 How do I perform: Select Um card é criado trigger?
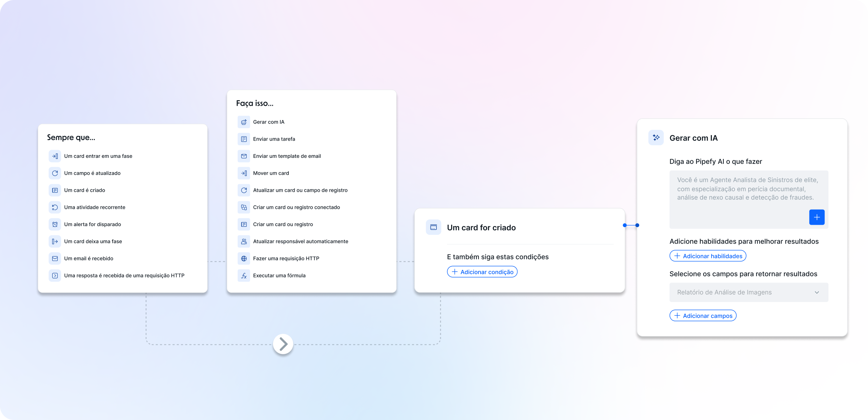[x=84, y=190]
